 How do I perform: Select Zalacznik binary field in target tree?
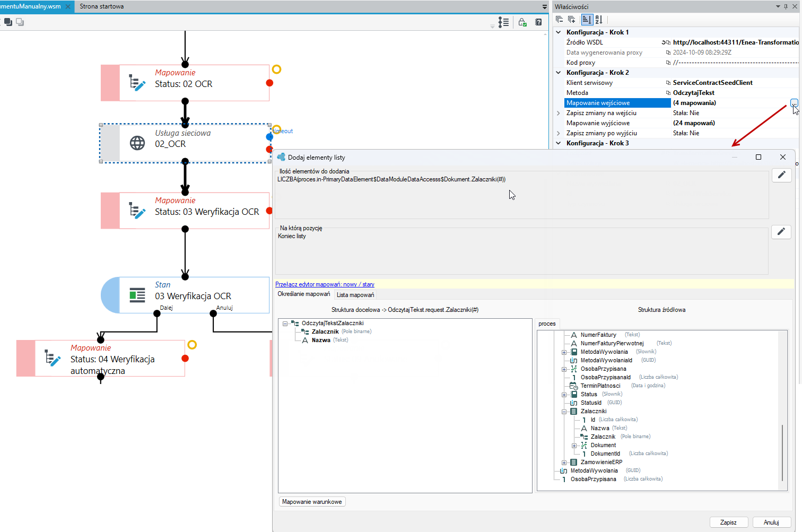point(325,332)
